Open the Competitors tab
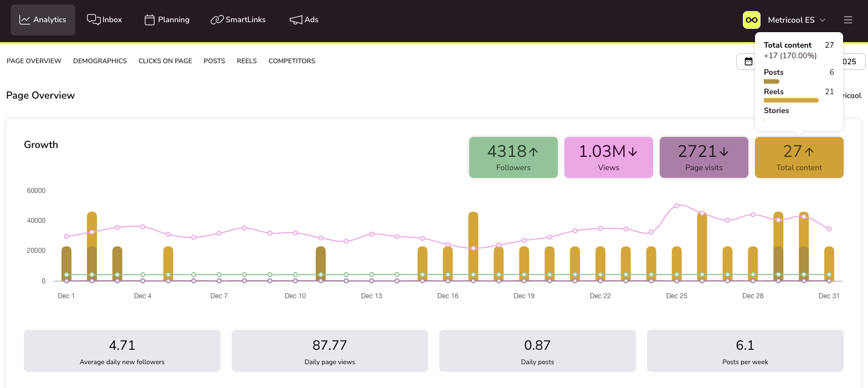The height and width of the screenshot is (388, 868). point(291,61)
